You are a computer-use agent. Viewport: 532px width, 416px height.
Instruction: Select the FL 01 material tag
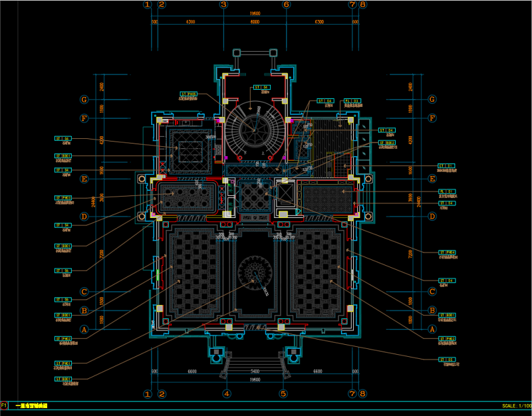pyautogui.click(x=446, y=191)
